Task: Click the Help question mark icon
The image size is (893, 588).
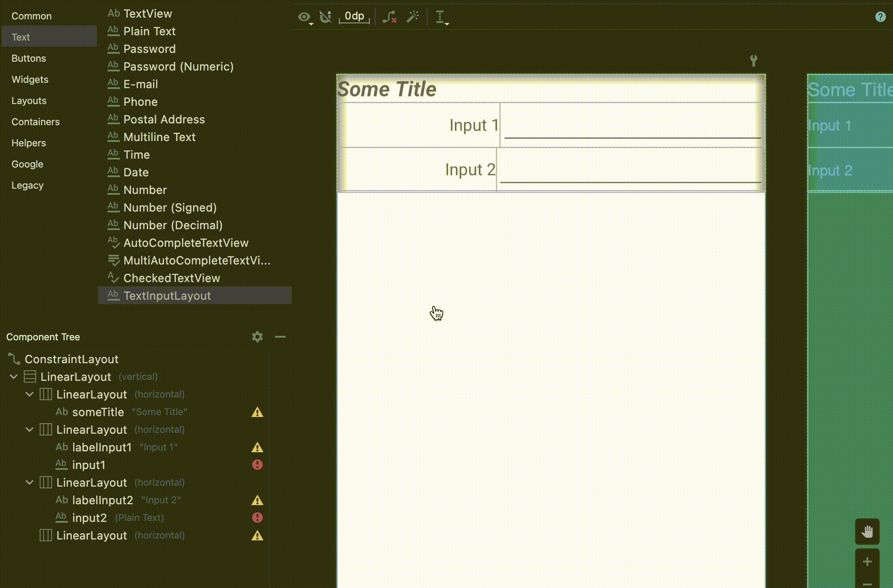Action: (881, 17)
